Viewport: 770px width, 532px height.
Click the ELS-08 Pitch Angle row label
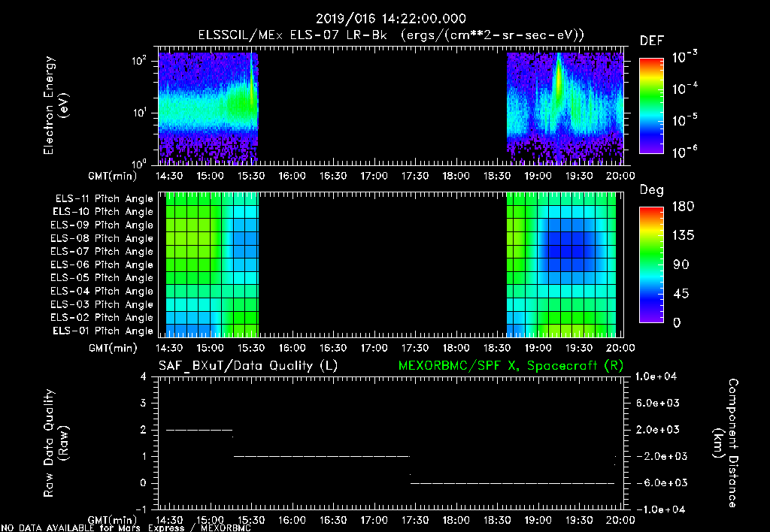coord(102,238)
